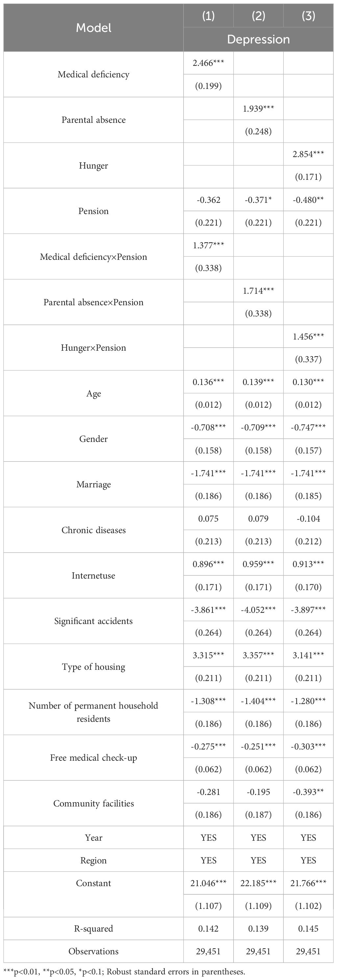Click the Pension coefficient -0.480**
The image size is (337, 980).
point(308,200)
